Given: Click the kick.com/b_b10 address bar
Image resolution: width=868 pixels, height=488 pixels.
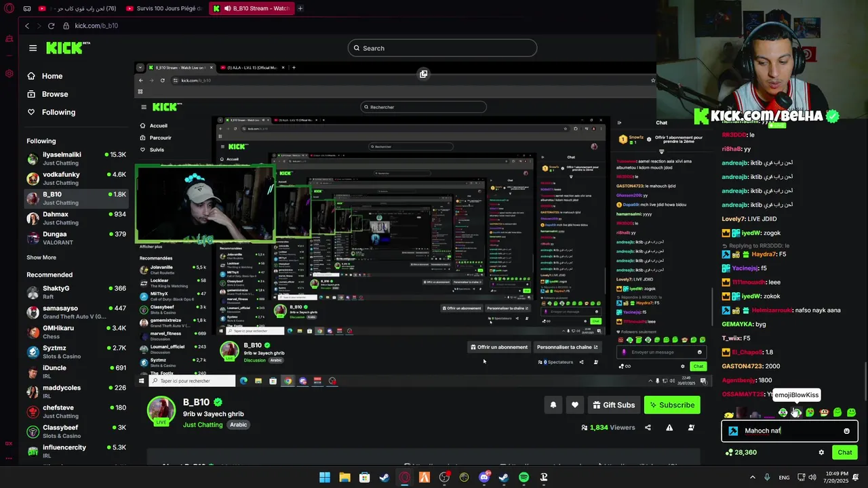Looking at the screenshot, I should (96, 26).
